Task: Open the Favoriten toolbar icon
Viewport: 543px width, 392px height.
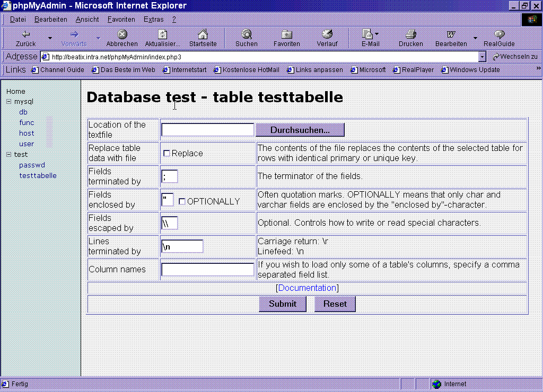Action: [x=287, y=34]
